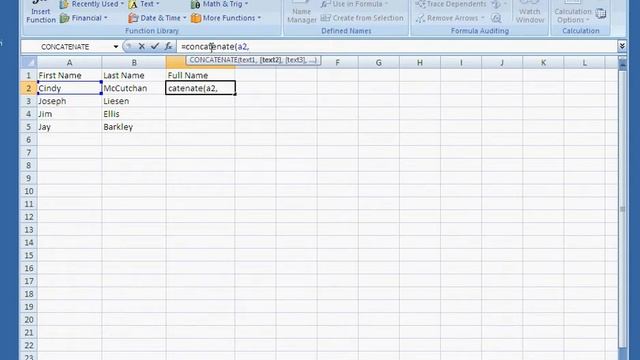
Task: Select row 6 header
Action: pyautogui.click(x=29, y=140)
